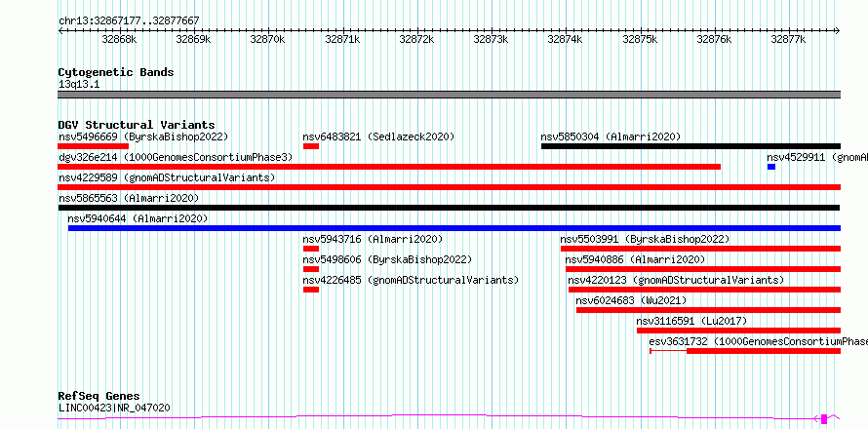Viewport: 868px width, 429px height.
Task: Click the 32873k ruler tick label
Action: (491, 39)
